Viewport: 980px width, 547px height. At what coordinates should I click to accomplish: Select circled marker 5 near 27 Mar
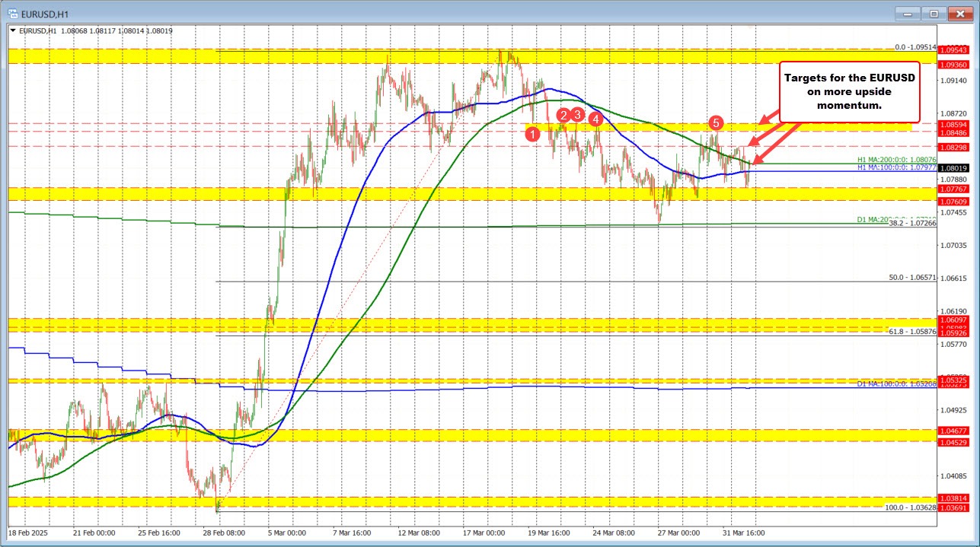pyautogui.click(x=717, y=122)
